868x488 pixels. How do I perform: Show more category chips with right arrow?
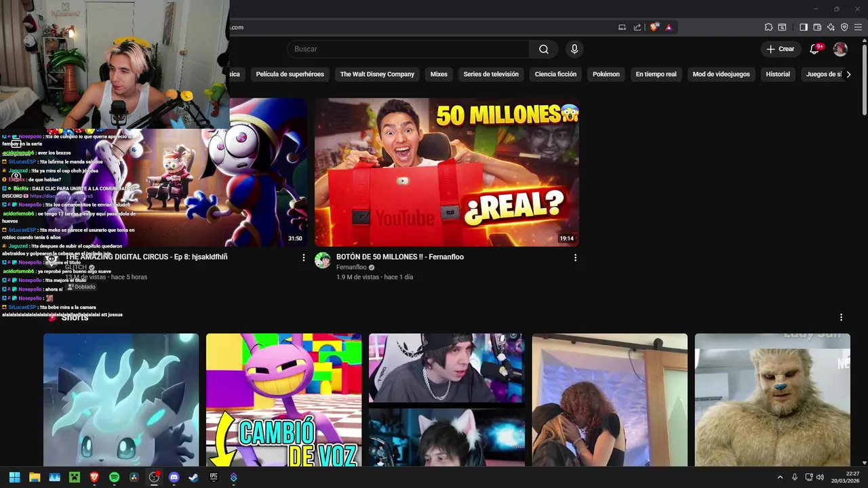click(x=848, y=74)
